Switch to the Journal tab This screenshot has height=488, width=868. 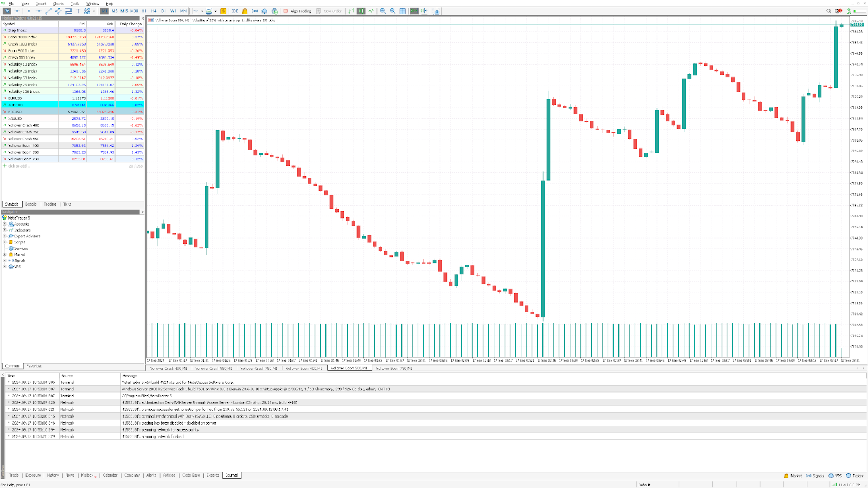232,475
